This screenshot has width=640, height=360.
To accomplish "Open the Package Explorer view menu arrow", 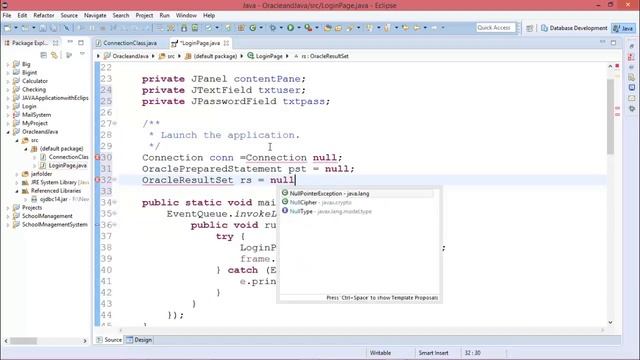I will [x=82, y=54].
